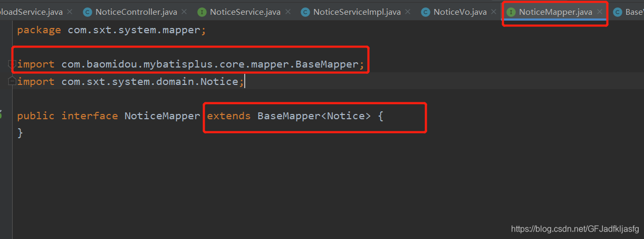Screen dimensions: 644x239
Task: Close the NoticeVo.java tab
Action: 494,12
